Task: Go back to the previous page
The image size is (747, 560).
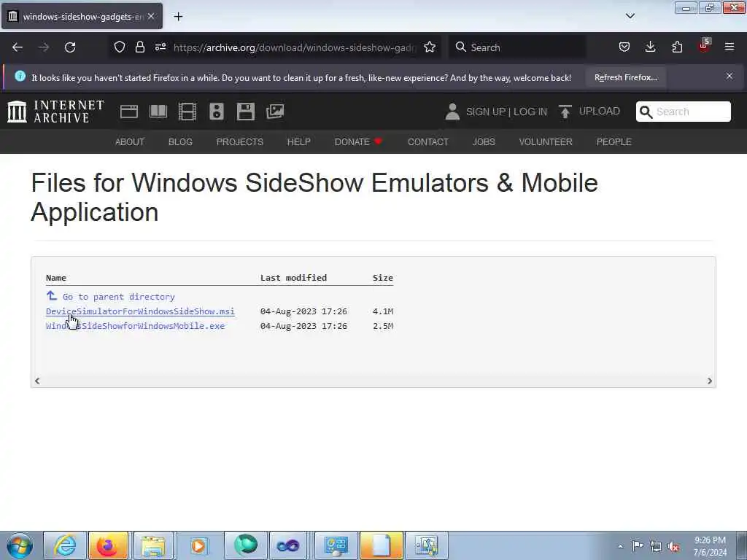Action: [x=18, y=47]
